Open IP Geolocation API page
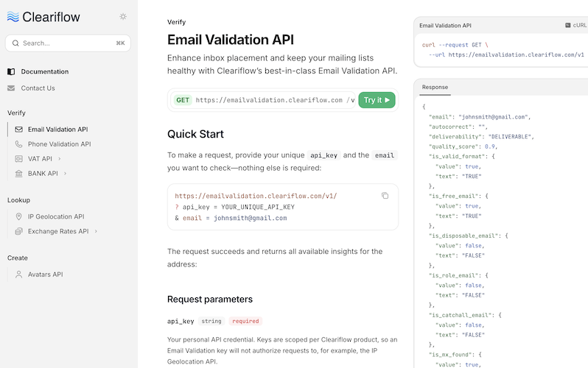The width and height of the screenshot is (588, 368). pos(56,216)
